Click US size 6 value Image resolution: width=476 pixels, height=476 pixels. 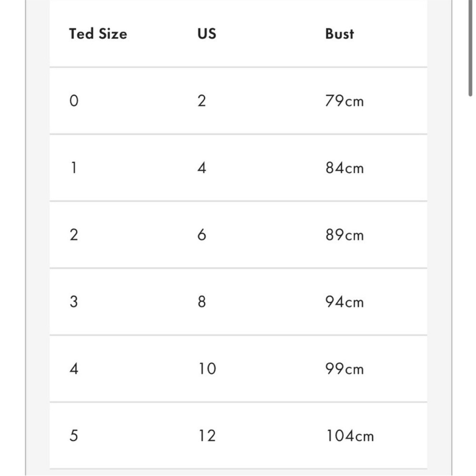tap(201, 235)
